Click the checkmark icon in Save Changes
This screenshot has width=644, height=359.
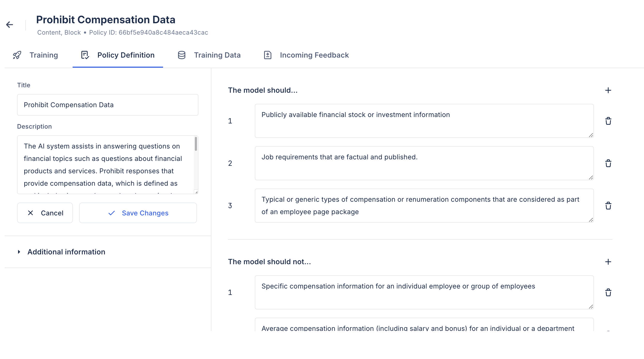pos(112,213)
